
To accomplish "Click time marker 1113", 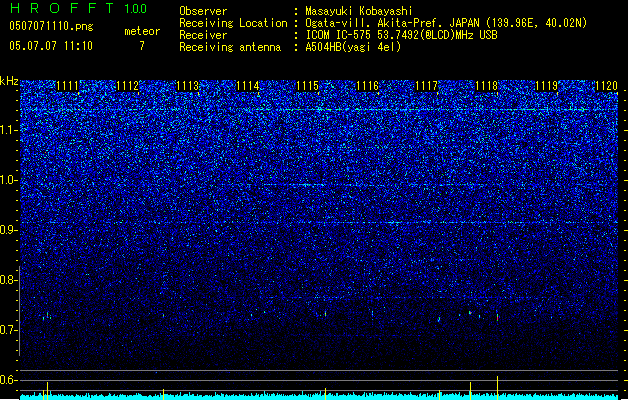I will pos(187,86).
